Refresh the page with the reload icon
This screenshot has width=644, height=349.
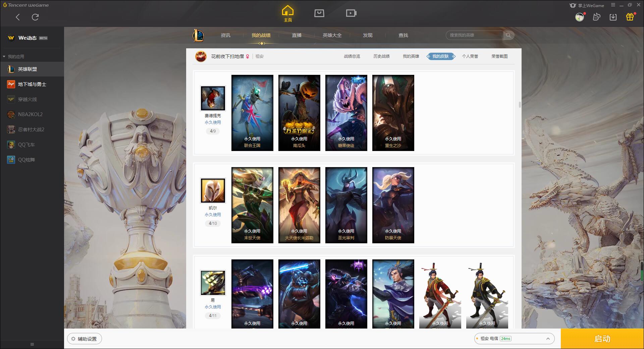[x=35, y=17]
